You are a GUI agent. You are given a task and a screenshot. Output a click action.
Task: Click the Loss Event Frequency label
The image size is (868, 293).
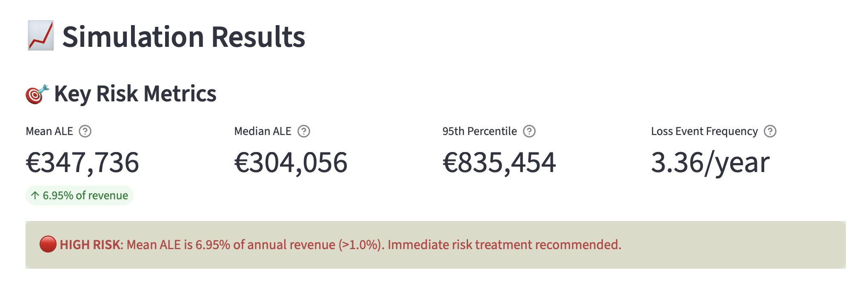click(704, 131)
